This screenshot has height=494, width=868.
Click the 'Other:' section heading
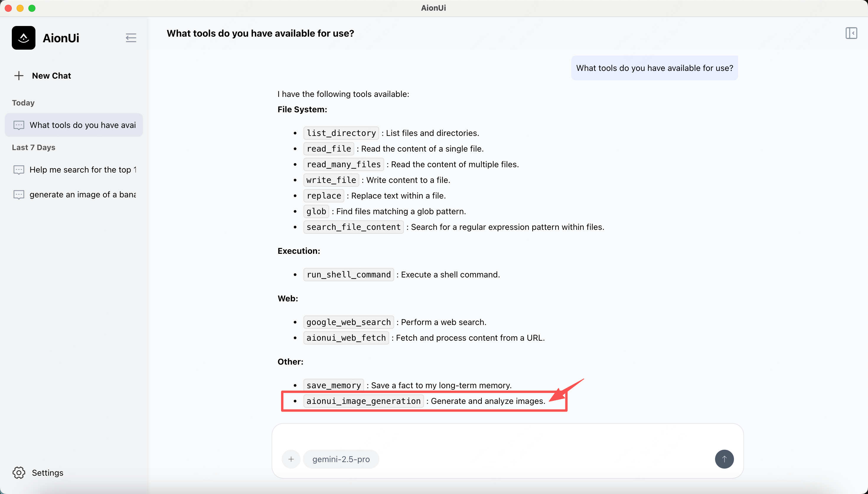pos(291,362)
